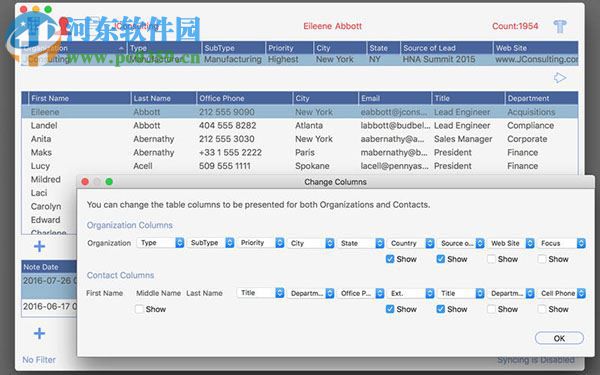Sort contacts by Department header
Screen dimensions: 600x375
click(541, 98)
